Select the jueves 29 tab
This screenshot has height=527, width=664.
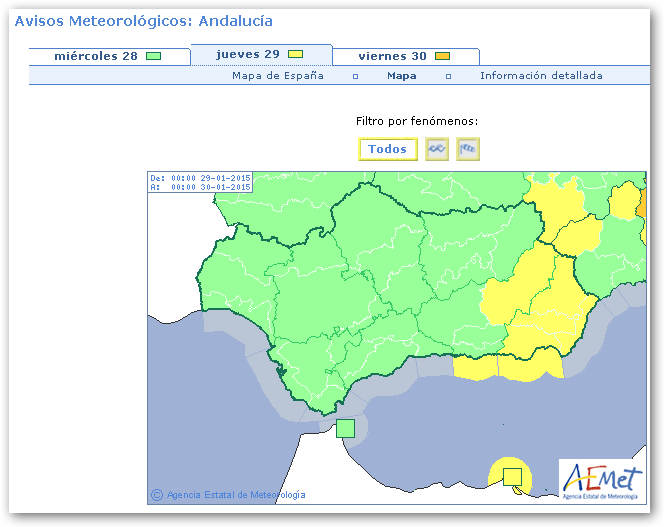[249, 54]
